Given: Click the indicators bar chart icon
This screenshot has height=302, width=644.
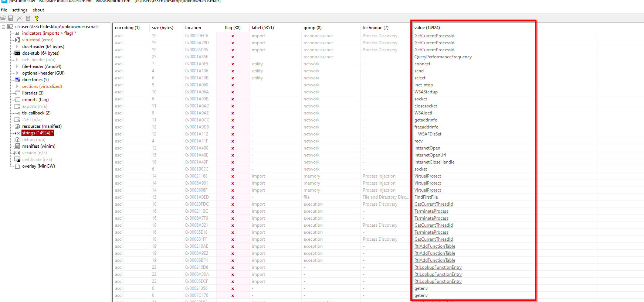Looking at the screenshot, I should [x=17, y=33].
